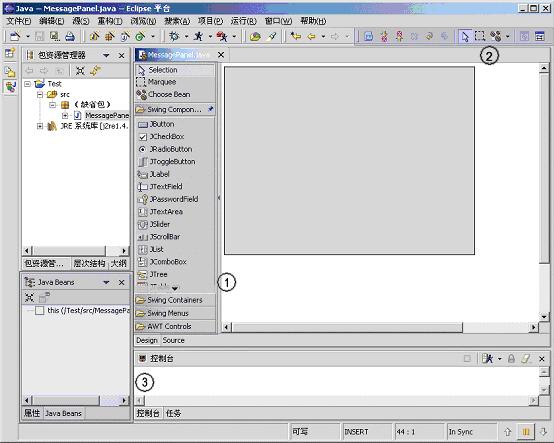Click the print icon in the toolbar

coord(70,36)
